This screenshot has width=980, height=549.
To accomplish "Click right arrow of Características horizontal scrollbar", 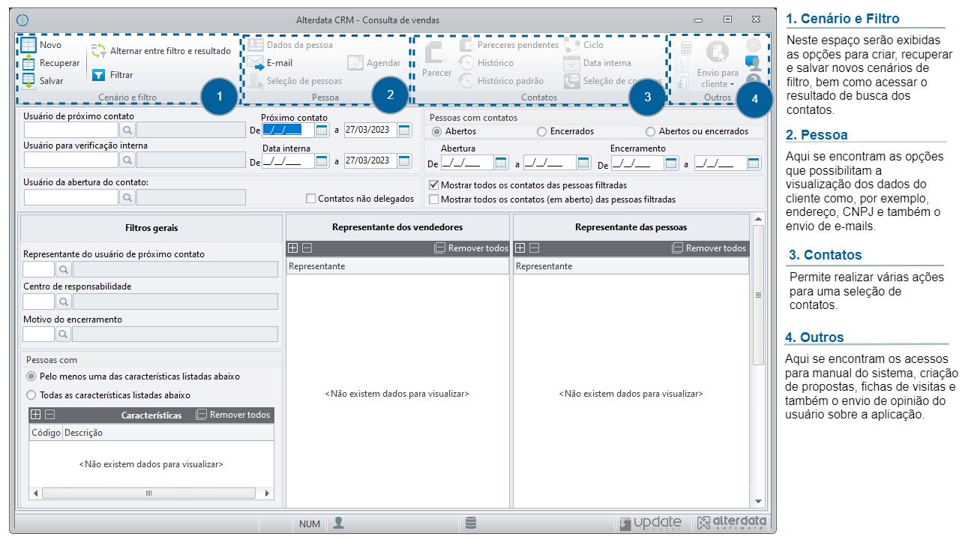I will point(266,493).
